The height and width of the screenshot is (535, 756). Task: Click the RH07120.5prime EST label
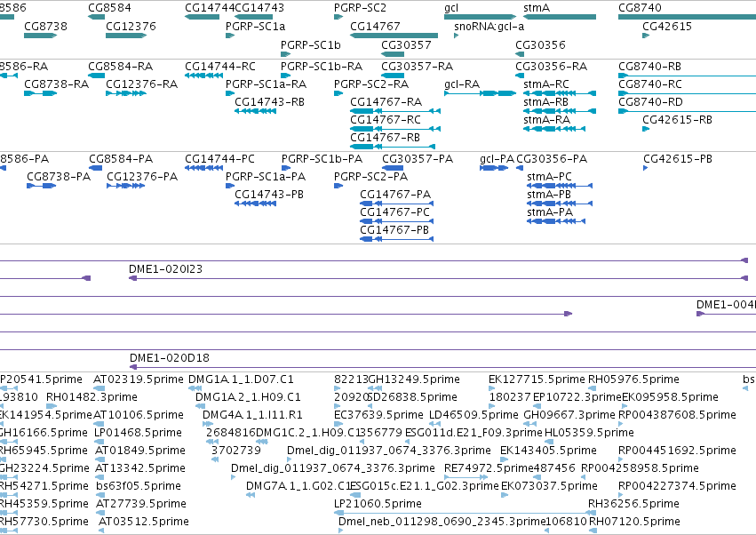tap(634, 523)
